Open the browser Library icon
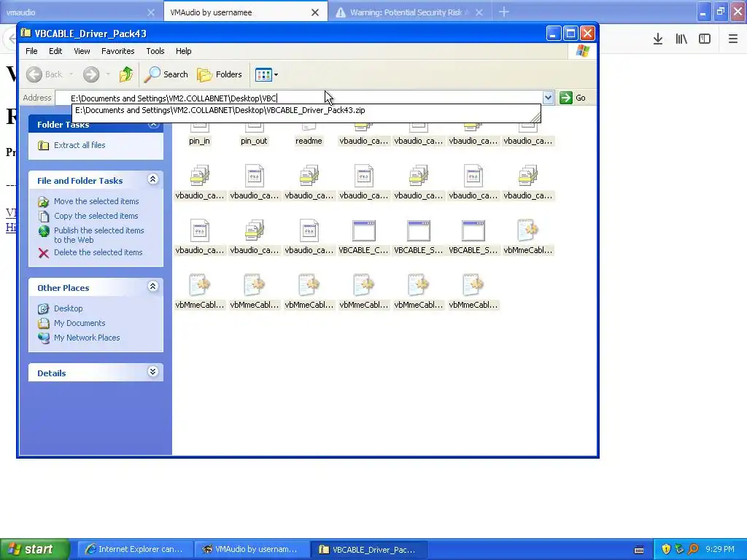 click(x=681, y=39)
